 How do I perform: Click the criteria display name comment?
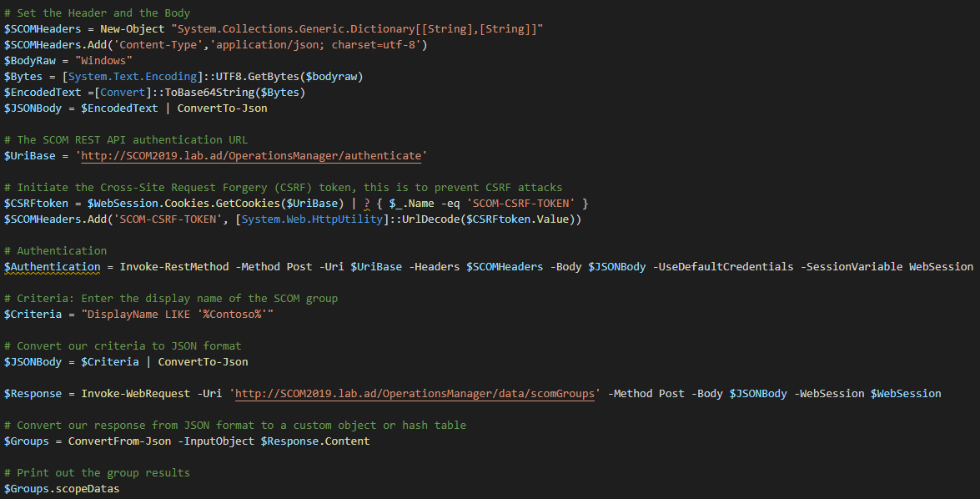click(171, 298)
